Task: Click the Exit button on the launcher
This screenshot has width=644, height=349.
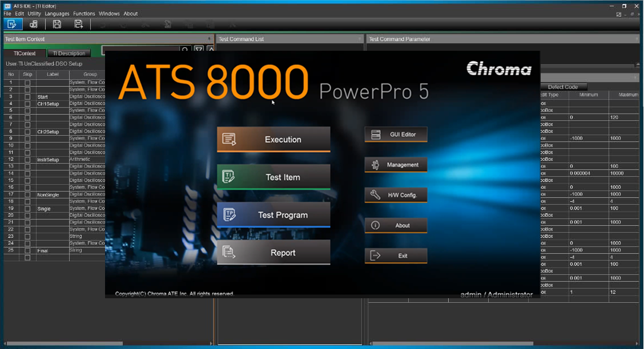Action: 396,256
